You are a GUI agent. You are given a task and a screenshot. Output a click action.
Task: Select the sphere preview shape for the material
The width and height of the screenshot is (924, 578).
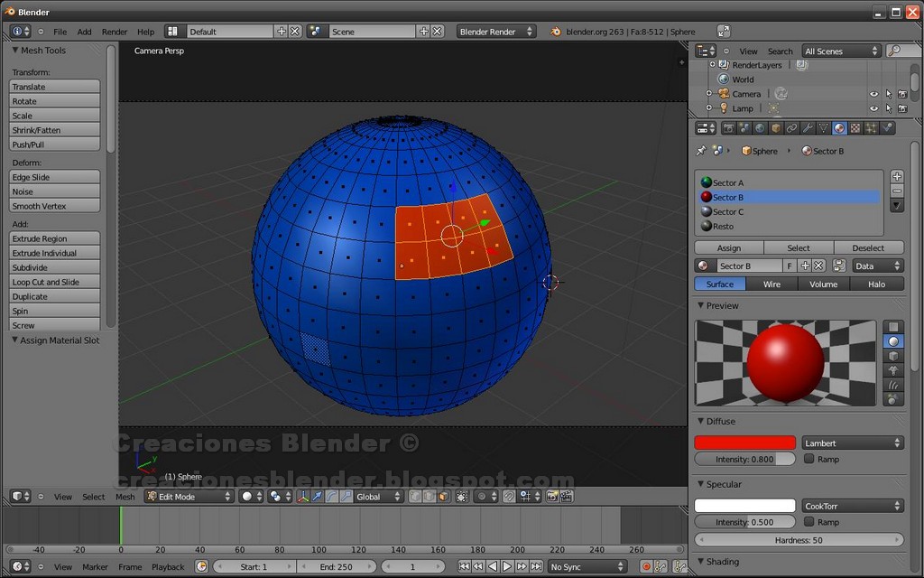pos(893,341)
